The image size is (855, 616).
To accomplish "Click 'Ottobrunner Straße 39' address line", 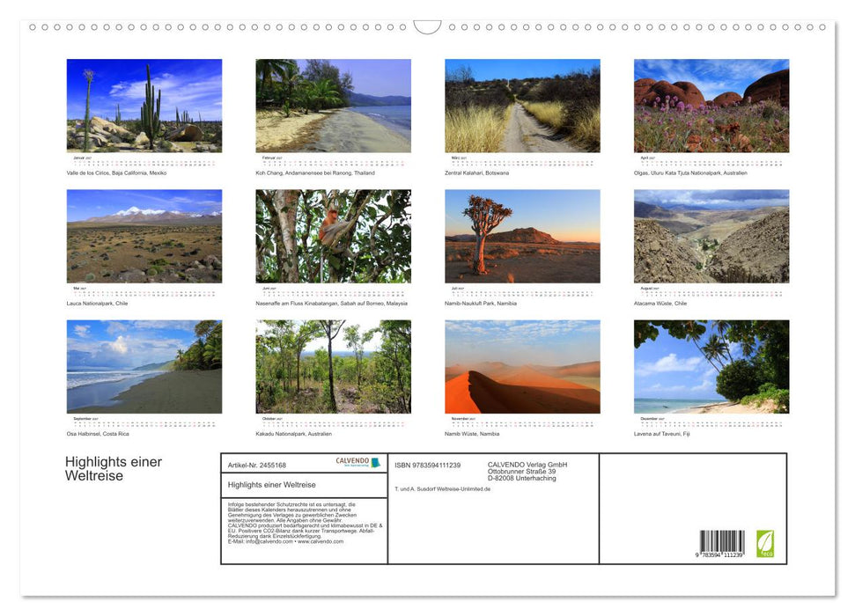I will (521, 472).
